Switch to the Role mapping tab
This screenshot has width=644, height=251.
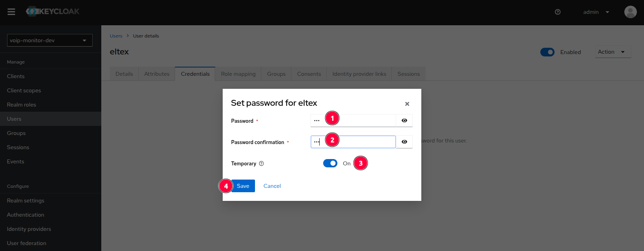pyautogui.click(x=238, y=74)
